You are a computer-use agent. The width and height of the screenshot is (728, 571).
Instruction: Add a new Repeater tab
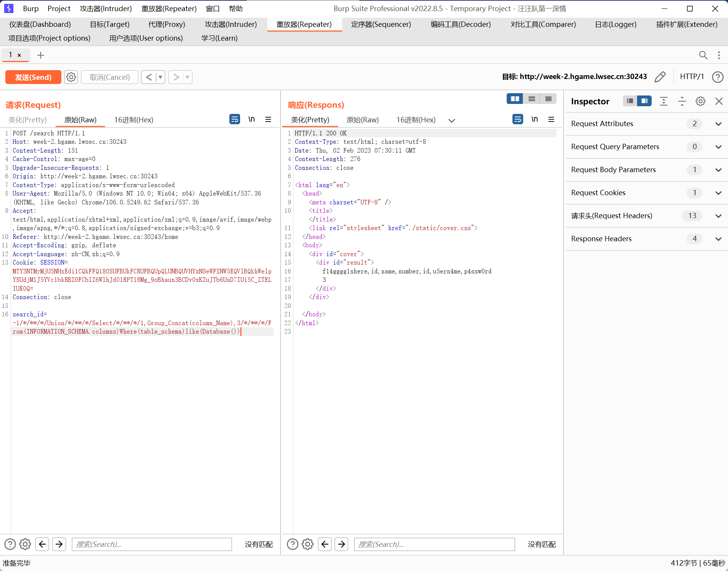click(41, 55)
